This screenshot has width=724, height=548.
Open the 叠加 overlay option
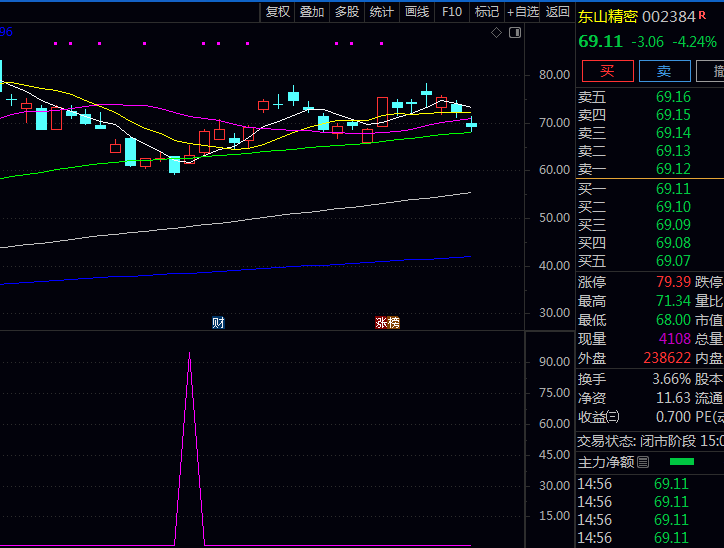[x=312, y=11]
